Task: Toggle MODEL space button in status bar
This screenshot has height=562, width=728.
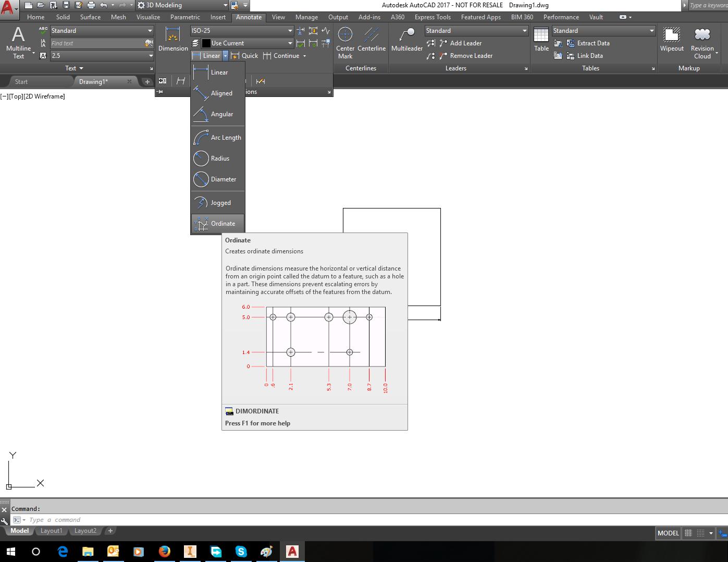Action: 668,533
